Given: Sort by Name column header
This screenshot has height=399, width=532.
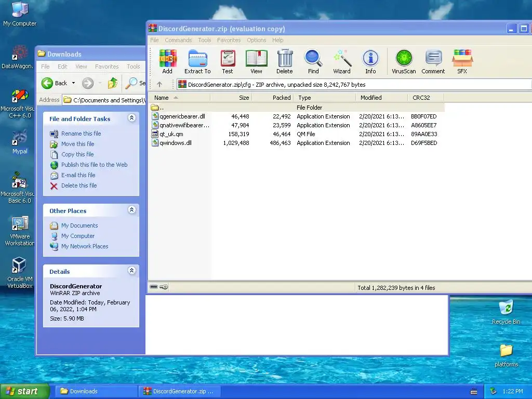Looking at the screenshot, I should click(x=180, y=98).
